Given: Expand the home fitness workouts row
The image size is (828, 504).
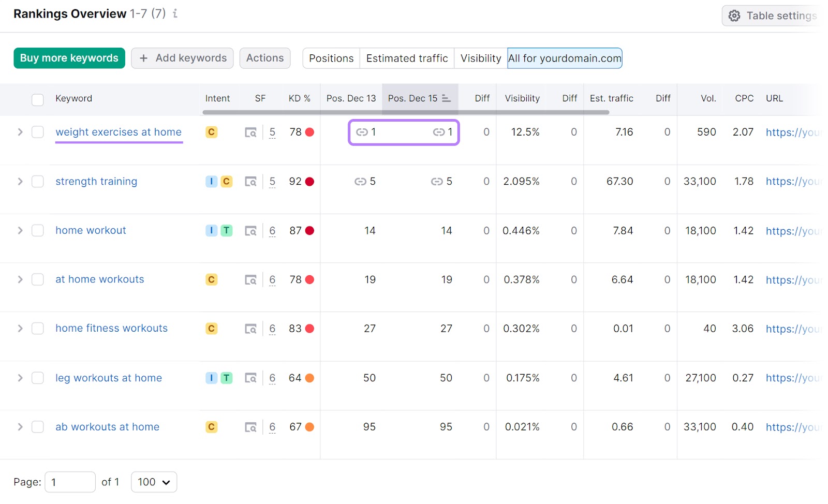Looking at the screenshot, I should 20,329.
